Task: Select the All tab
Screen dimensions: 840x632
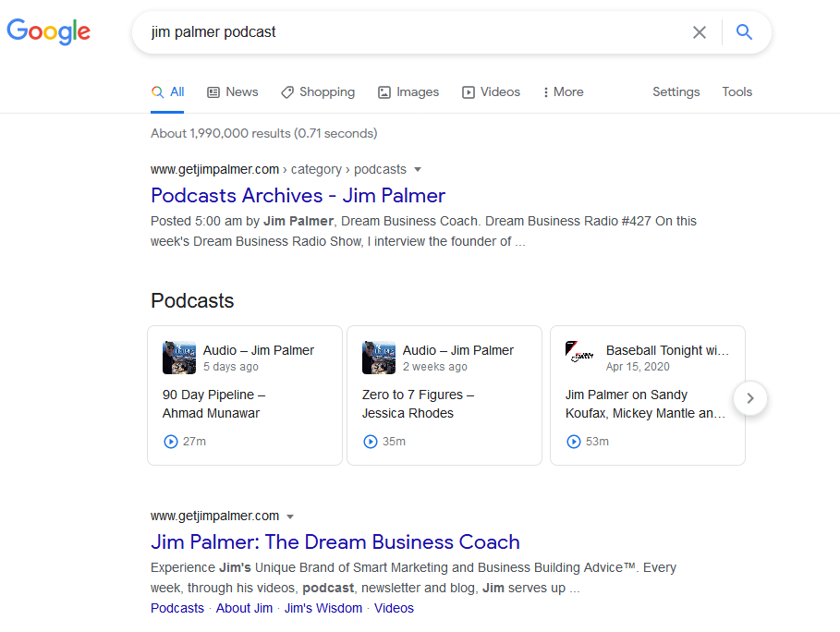Action: point(167,92)
